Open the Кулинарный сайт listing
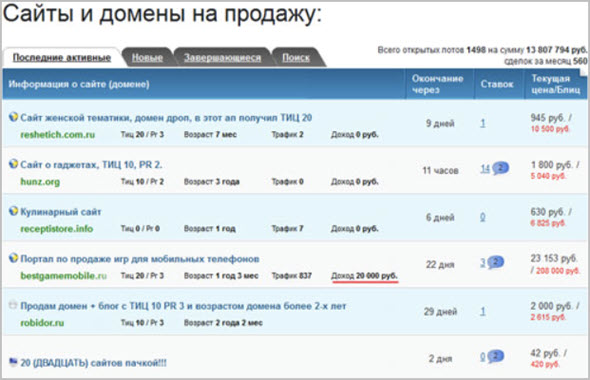 click(61, 212)
